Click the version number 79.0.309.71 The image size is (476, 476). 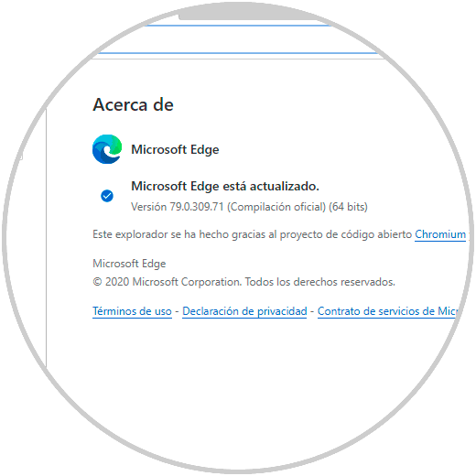pos(197,207)
